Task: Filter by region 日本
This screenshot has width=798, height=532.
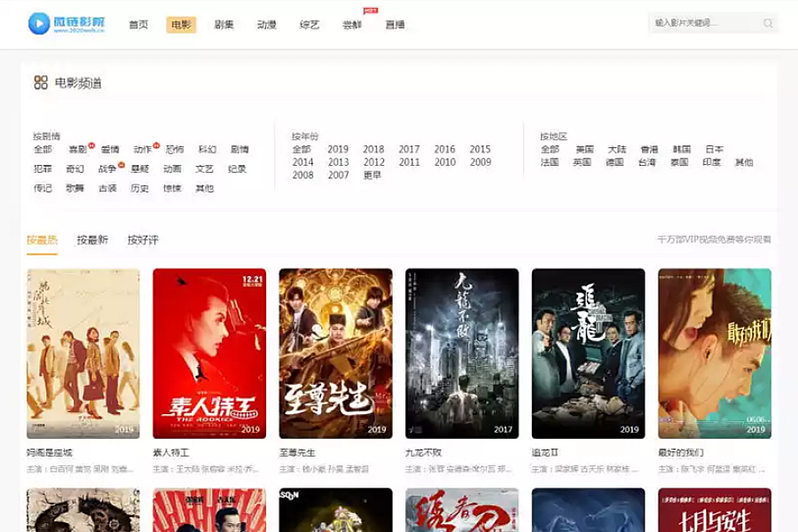Action: [x=715, y=150]
